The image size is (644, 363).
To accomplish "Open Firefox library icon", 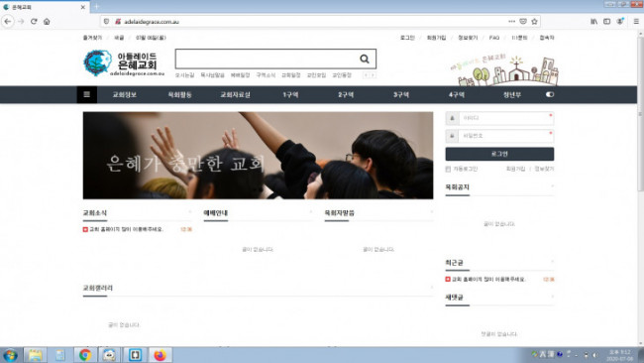I will [x=593, y=22].
